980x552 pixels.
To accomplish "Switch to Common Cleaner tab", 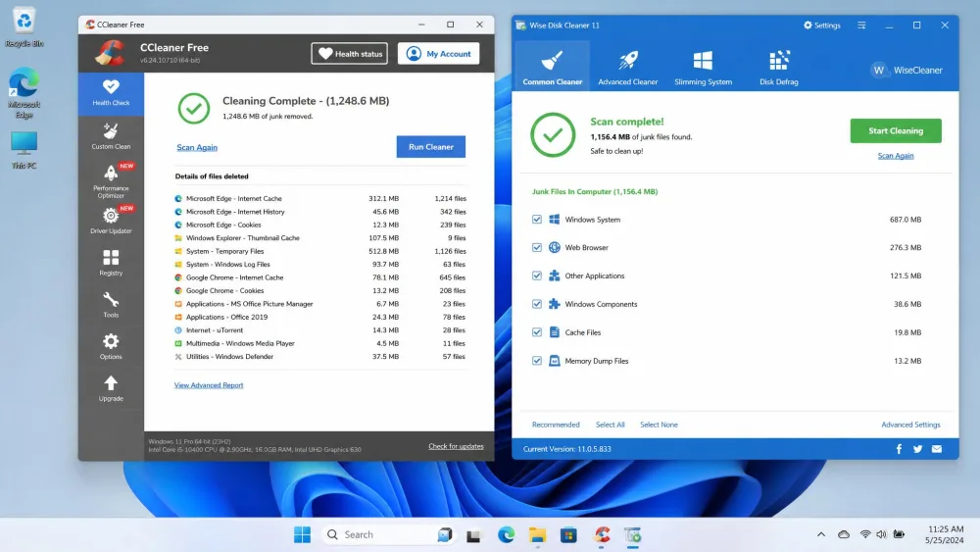I will click(552, 67).
